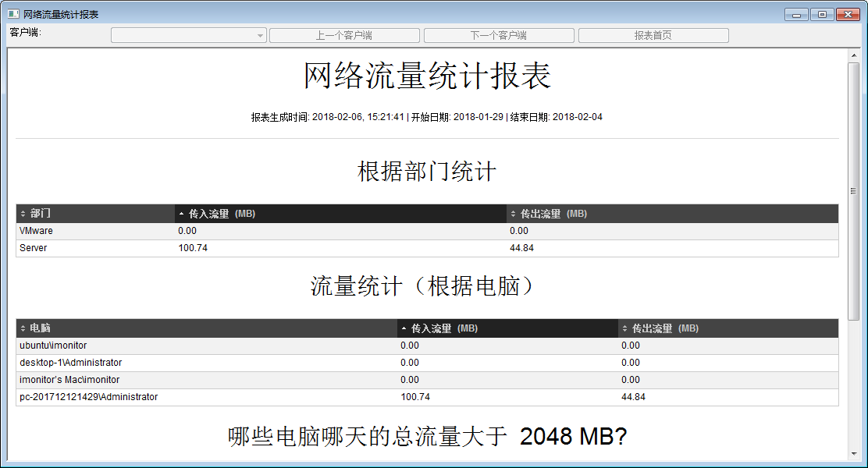Screen dimensions: 868x468
Task: Select the Server department row
Action: (x=427, y=248)
